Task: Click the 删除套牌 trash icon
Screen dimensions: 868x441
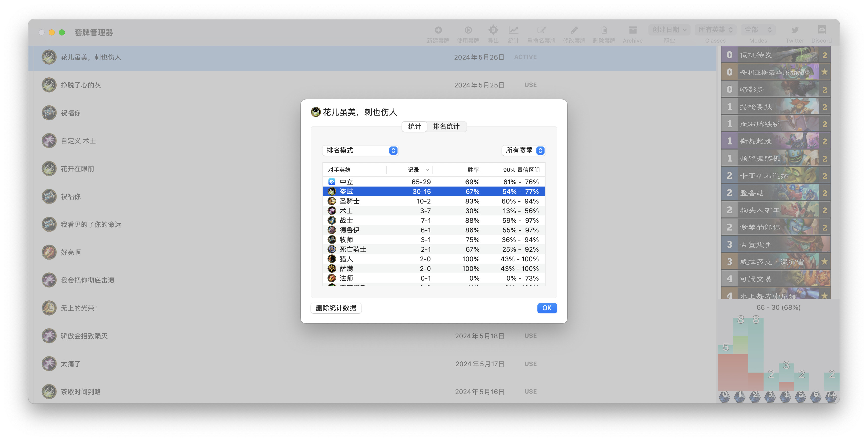Action: tap(604, 30)
